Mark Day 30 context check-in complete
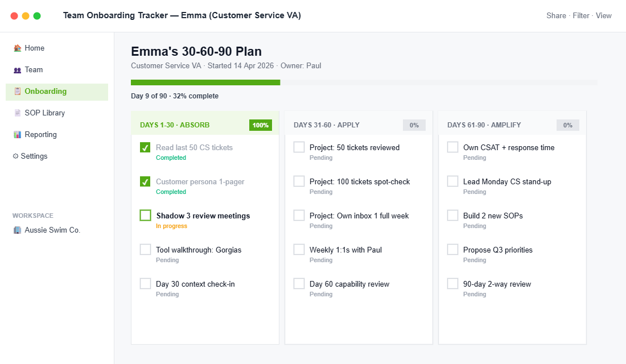Image resolution: width=626 pixels, height=364 pixels. [x=145, y=283]
